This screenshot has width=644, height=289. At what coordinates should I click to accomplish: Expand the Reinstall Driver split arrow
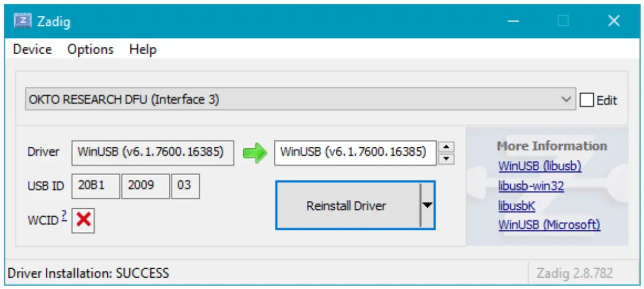point(428,205)
